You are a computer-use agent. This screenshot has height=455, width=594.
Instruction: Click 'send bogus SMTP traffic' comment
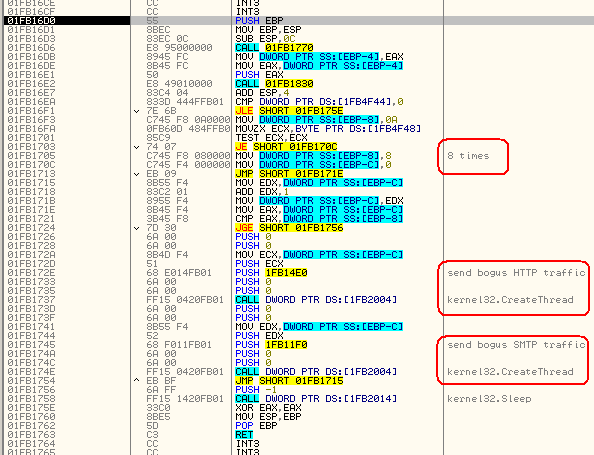516,345
